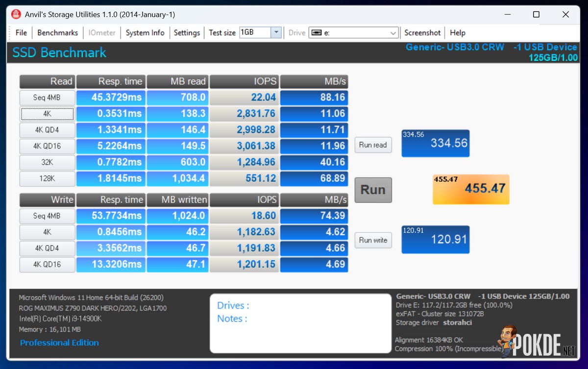Click the 551.12 IOPS cell
The image size is (588, 369).
(x=244, y=178)
